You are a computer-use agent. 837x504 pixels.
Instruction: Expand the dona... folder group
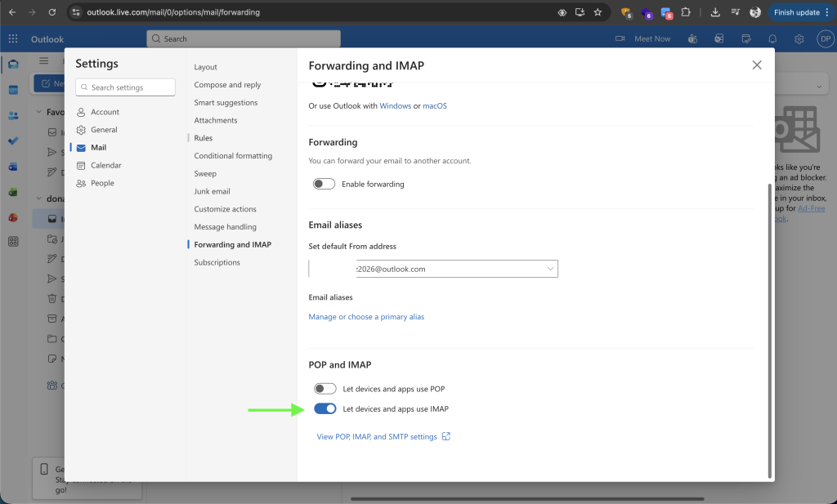(x=38, y=198)
